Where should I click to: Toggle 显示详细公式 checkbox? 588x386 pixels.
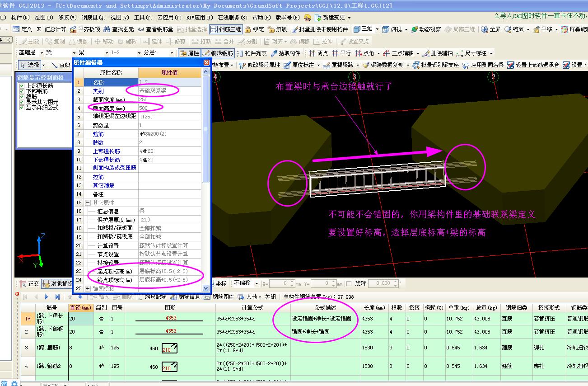tap(22, 108)
